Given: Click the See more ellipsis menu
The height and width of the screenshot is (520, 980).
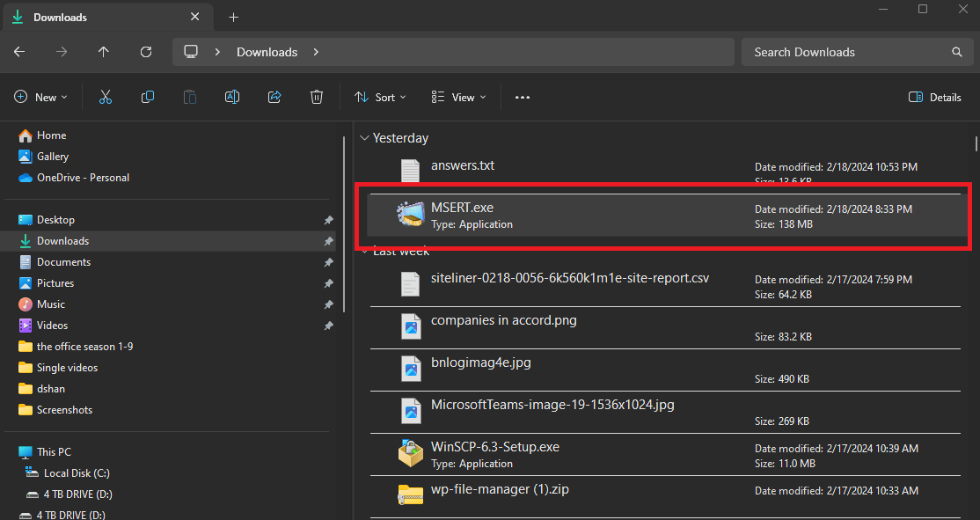Looking at the screenshot, I should coord(522,97).
